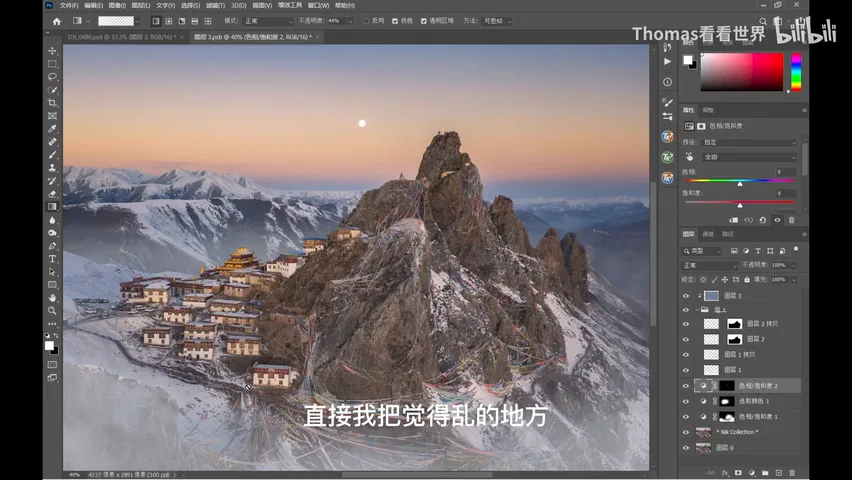This screenshot has width=852, height=480.
Task: Click the hue value input field
Action: point(786,172)
